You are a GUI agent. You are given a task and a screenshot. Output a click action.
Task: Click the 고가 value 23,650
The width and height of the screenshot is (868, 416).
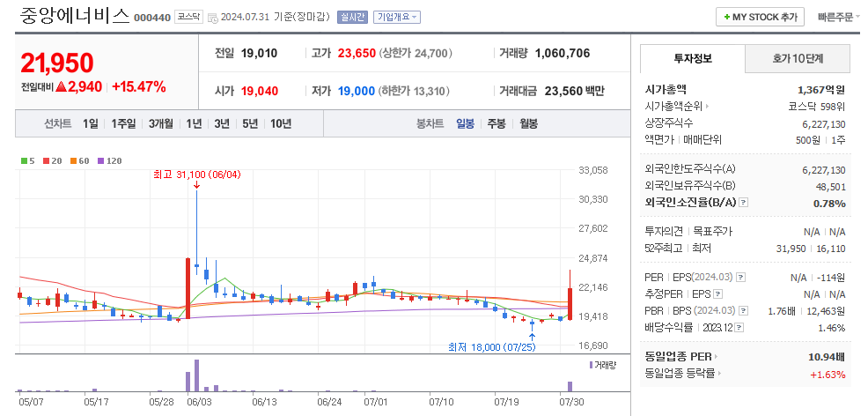(x=357, y=53)
